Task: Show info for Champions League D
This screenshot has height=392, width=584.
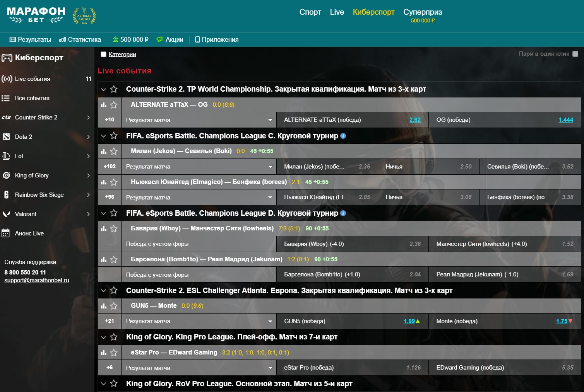Action: click(343, 213)
